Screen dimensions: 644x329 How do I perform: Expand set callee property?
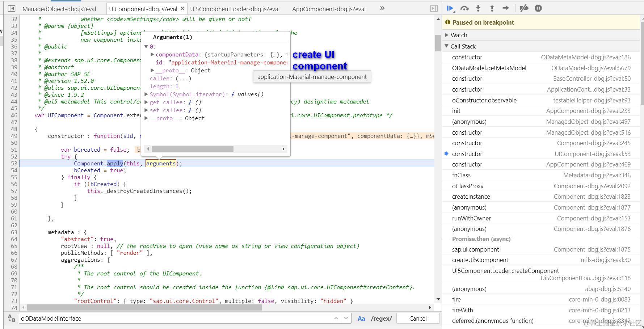pos(146,110)
